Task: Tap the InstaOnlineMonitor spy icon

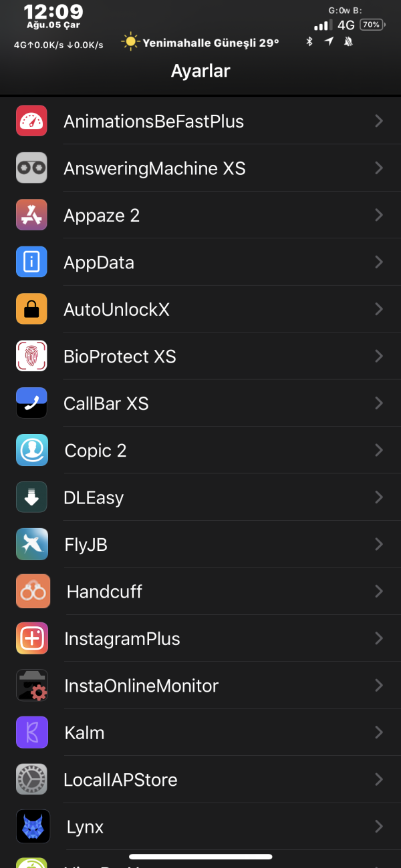Action: (31, 685)
